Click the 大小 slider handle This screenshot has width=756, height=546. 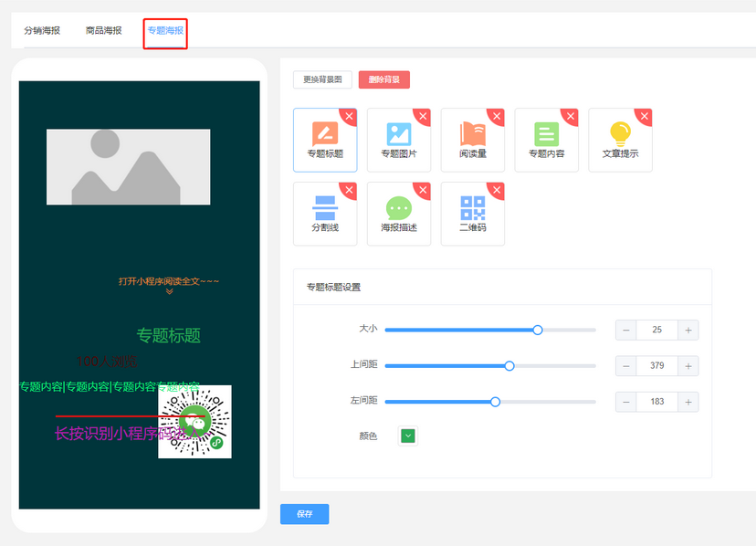(x=538, y=330)
